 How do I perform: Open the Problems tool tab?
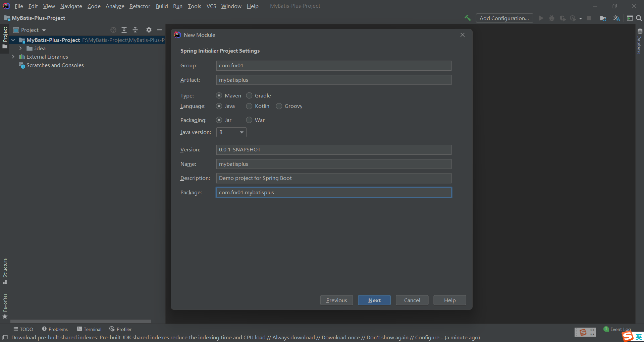point(55,329)
